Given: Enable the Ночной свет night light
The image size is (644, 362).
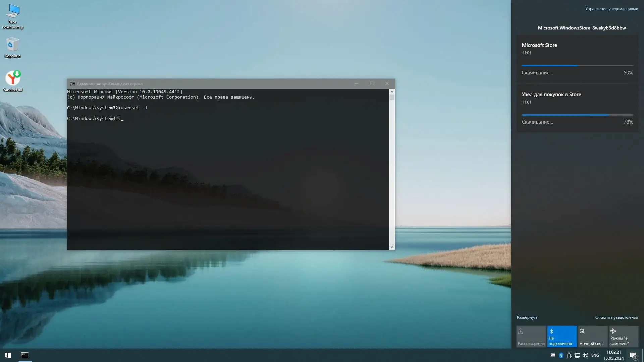Looking at the screenshot, I should tap(593, 337).
